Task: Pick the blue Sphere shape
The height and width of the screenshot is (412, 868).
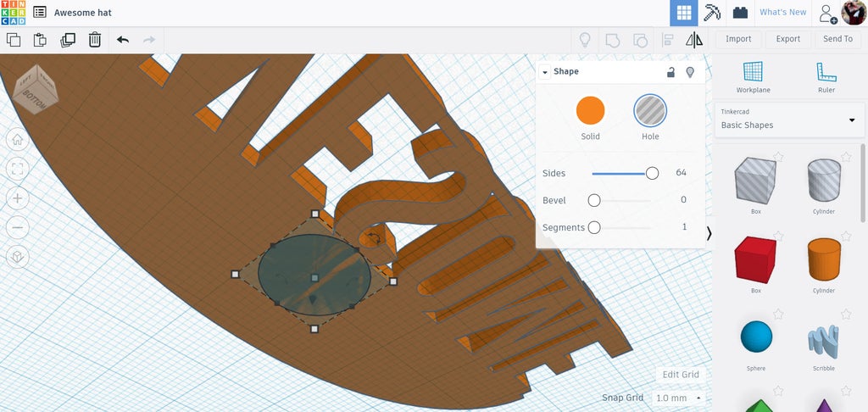Action: coord(756,337)
